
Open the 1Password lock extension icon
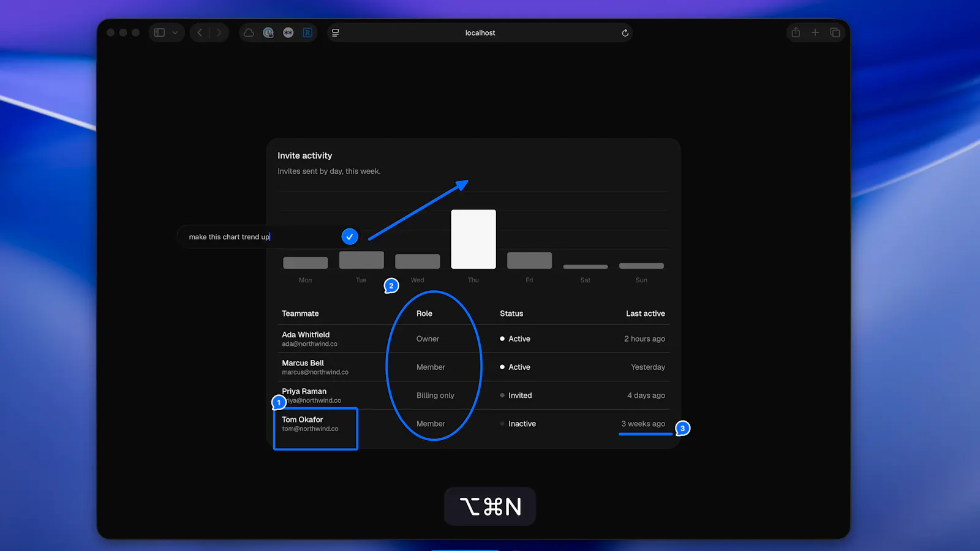268,32
